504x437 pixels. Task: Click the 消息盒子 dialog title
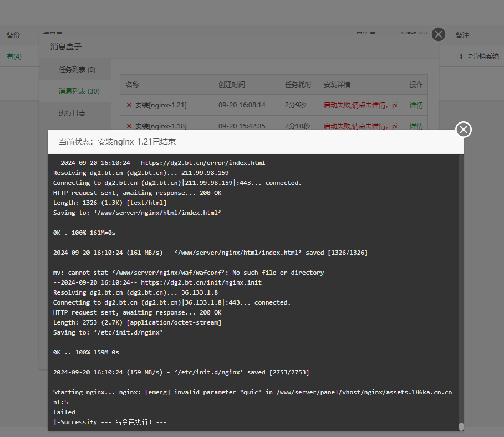tap(66, 47)
